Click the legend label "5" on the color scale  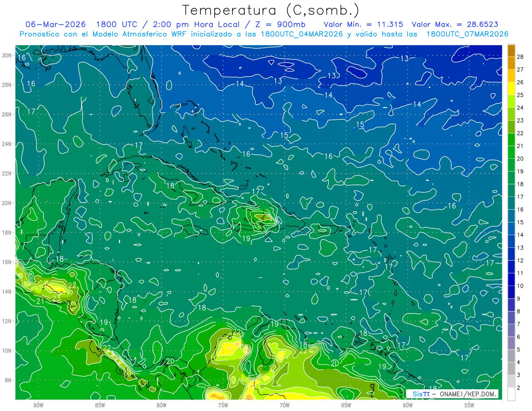(519, 350)
